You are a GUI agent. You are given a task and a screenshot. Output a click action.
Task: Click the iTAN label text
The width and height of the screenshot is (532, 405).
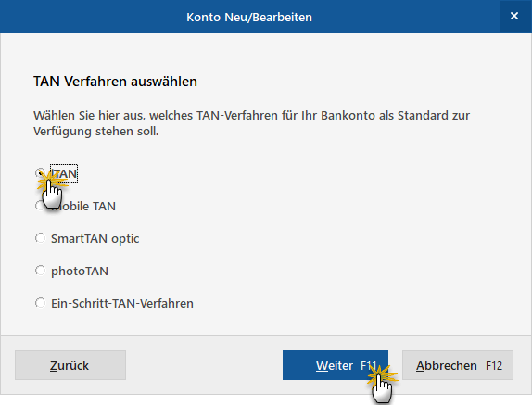(x=64, y=173)
